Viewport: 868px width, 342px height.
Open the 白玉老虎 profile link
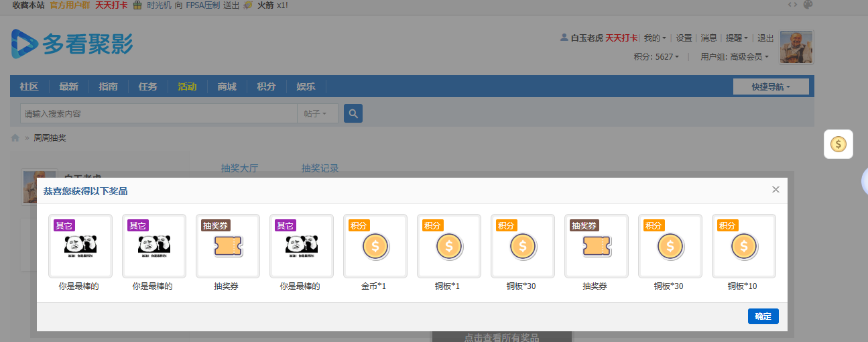coord(586,38)
